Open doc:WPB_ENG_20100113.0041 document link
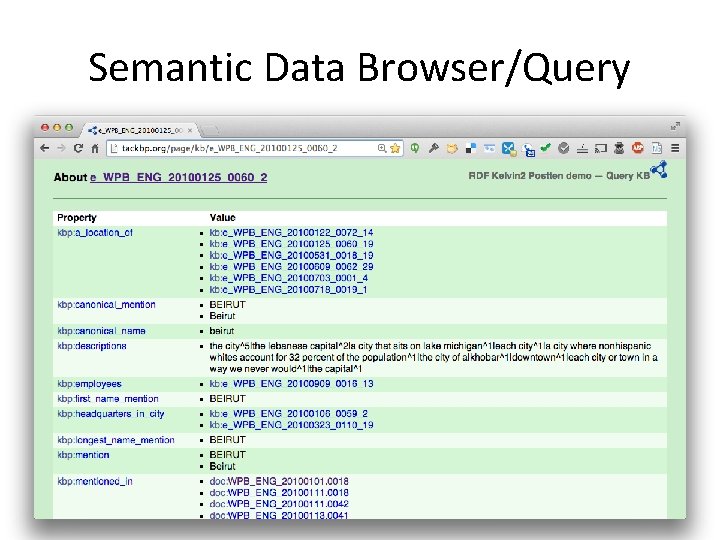This screenshot has width=720, height=540. 279,515
